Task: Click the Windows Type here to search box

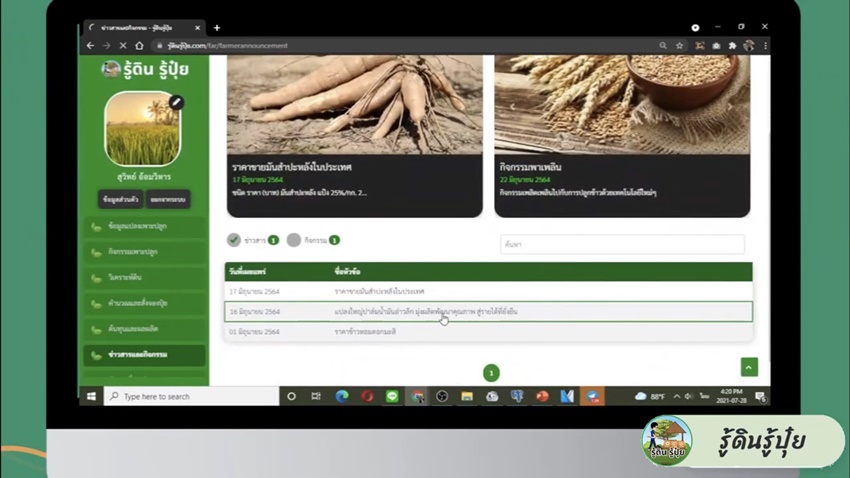Action: pyautogui.click(x=191, y=396)
